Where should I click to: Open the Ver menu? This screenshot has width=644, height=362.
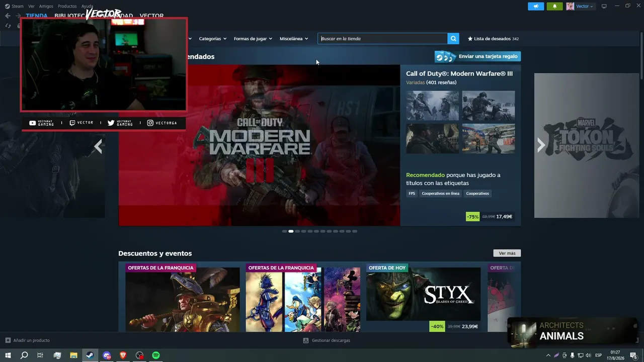click(31, 6)
